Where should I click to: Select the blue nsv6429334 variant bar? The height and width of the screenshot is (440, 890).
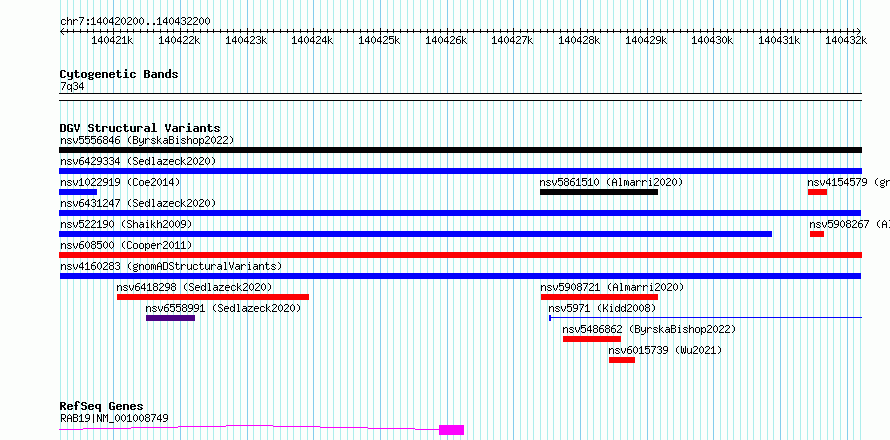click(x=460, y=171)
